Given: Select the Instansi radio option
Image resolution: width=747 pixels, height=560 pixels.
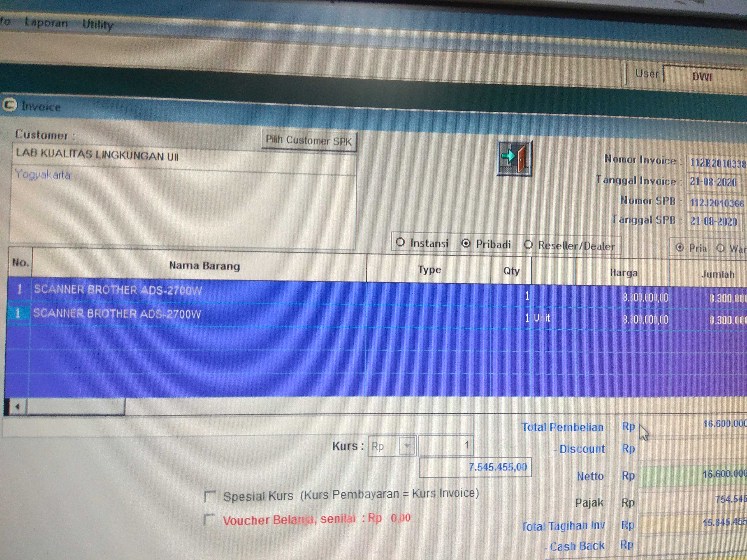Looking at the screenshot, I should click(x=400, y=242).
